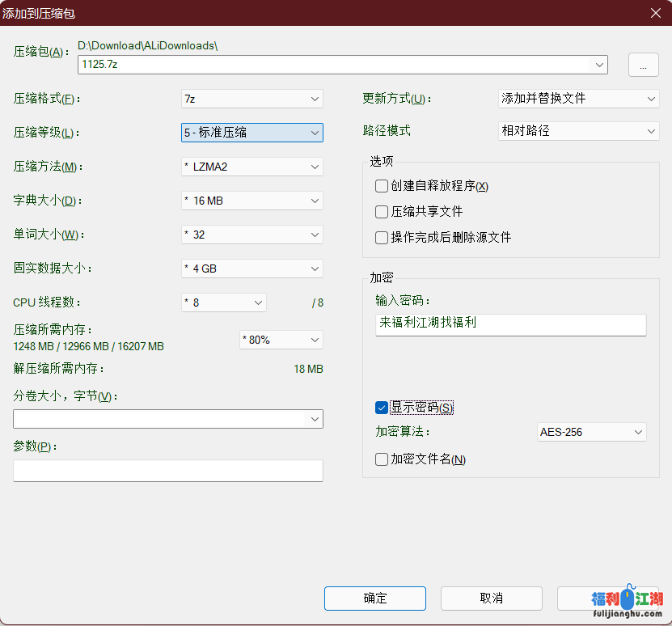Open the 路径模式 relative path dropdown
Screen dimensions: 672x626
(x=579, y=131)
